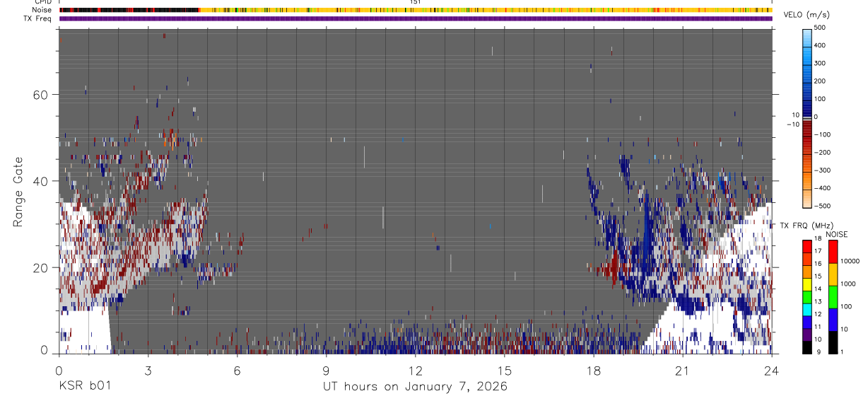
Task: Click the UT hour tick '9' on time axis
Action: 326,370
